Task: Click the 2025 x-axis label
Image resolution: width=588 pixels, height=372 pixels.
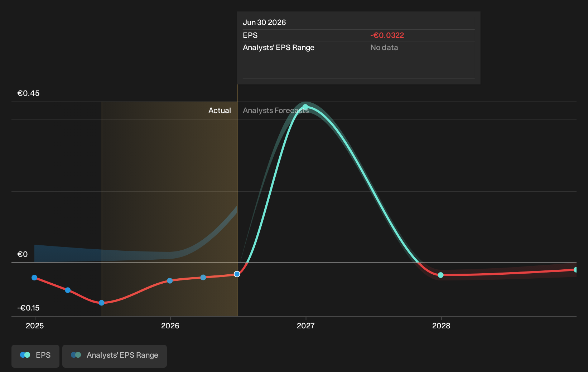Action: point(35,326)
